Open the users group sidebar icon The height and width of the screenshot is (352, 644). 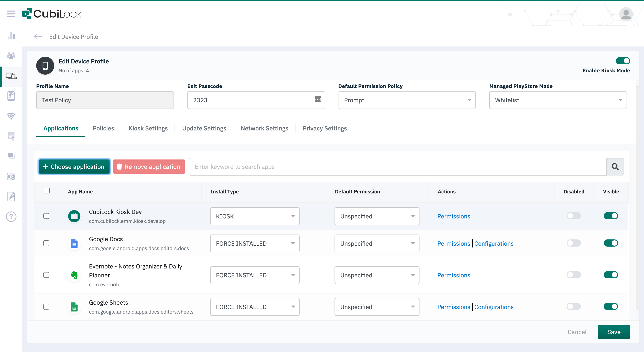(11, 56)
